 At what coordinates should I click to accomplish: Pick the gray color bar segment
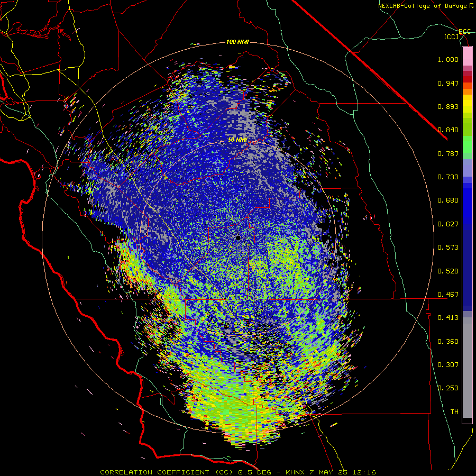pos(467,368)
